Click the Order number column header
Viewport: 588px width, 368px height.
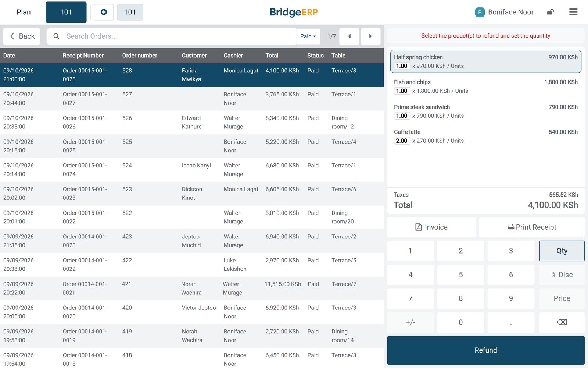tap(140, 56)
